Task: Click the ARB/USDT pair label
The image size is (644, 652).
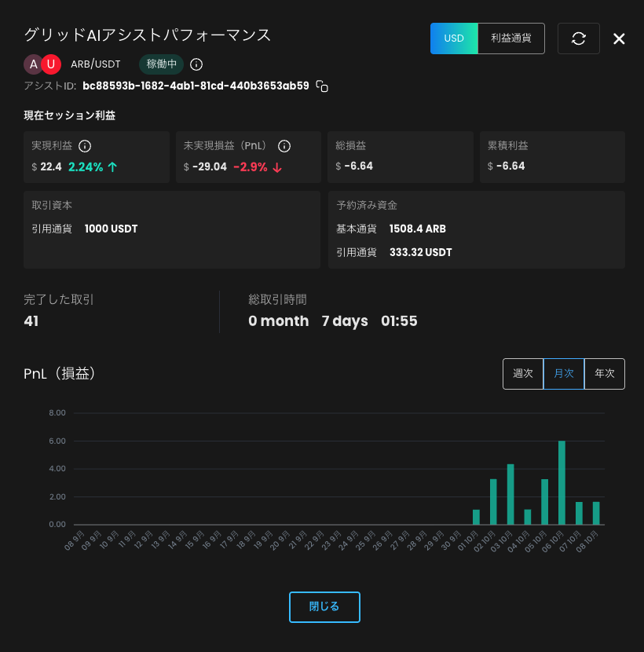Action: (96, 64)
